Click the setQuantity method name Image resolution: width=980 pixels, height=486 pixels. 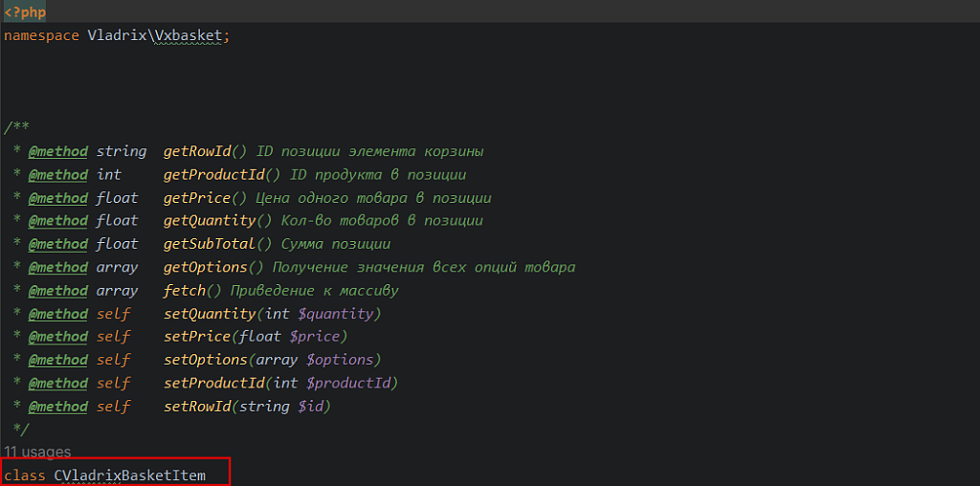coord(211,314)
